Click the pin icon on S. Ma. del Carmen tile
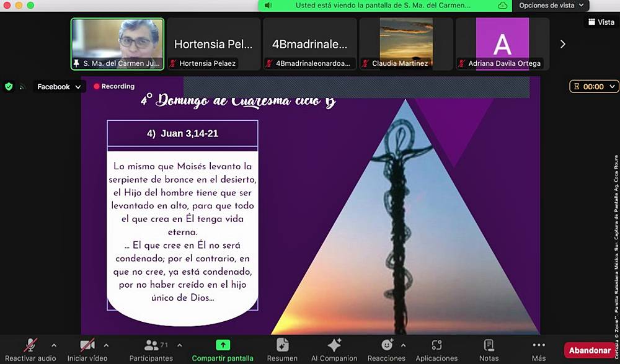620x364 pixels. (x=76, y=63)
